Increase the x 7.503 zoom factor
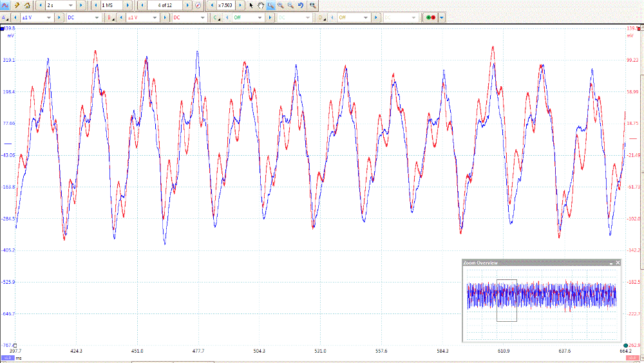Image resolution: width=644 pixels, height=363 pixels. tap(240, 5)
